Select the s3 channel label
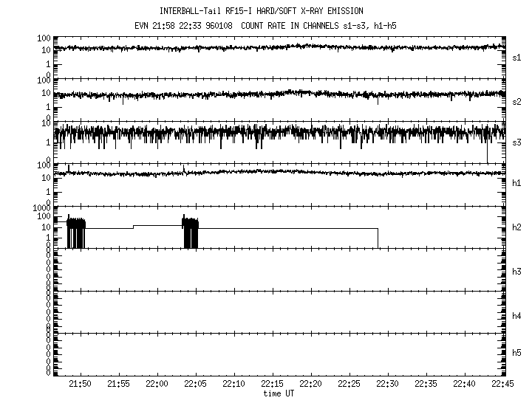Image resolution: width=532 pixels, height=406 pixels. coord(516,142)
